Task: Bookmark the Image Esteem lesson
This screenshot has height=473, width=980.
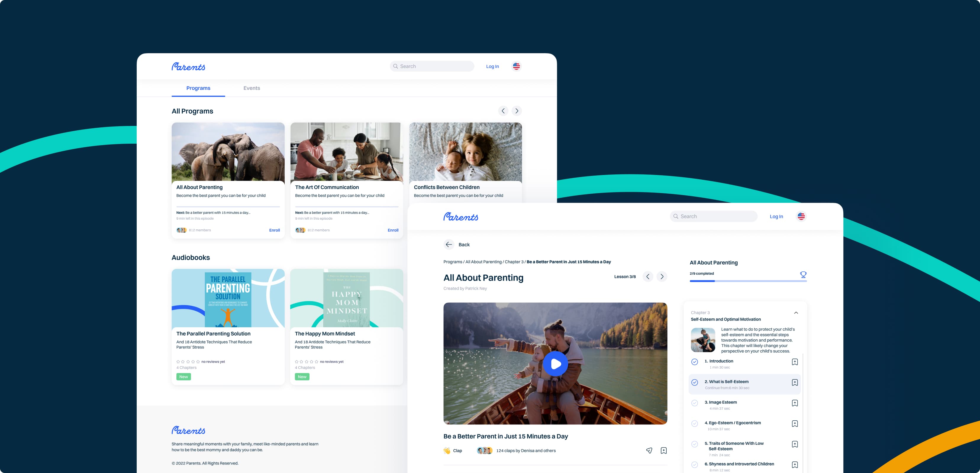Action: point(795,403)
